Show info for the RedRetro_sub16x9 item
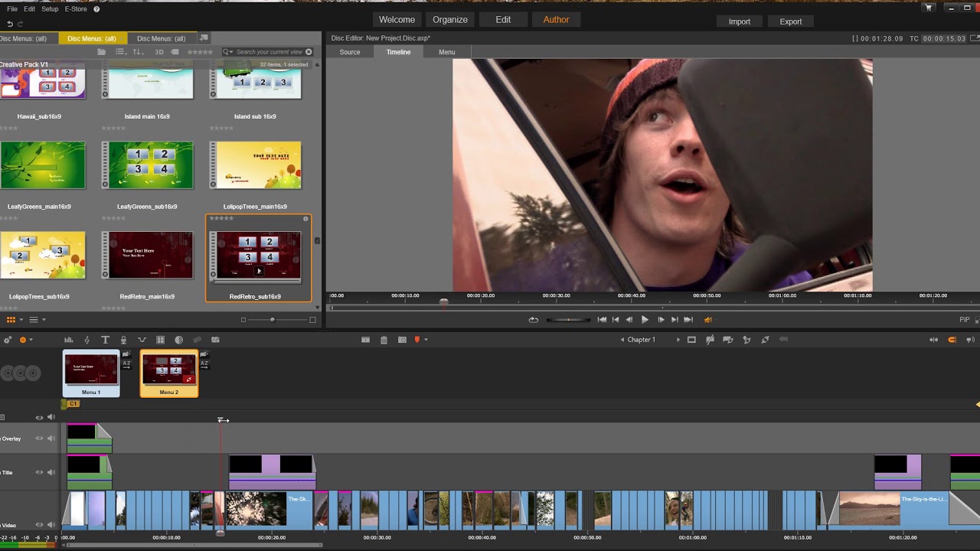Image resolution: width=980 pixels, height=551 pixels. (305, 219)
